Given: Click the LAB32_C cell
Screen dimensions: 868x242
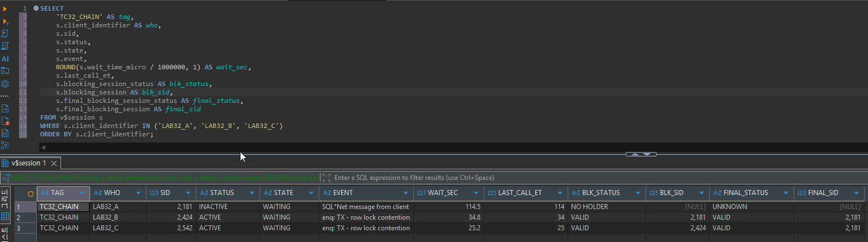Looking at the screenshot, I should [x=117, y=228].
